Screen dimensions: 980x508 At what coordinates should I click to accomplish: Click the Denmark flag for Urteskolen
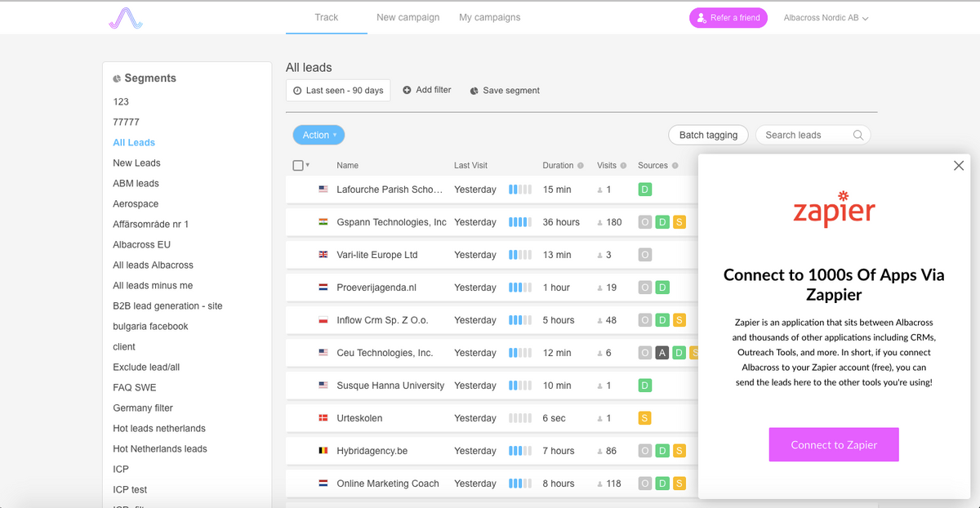(323, 418)
